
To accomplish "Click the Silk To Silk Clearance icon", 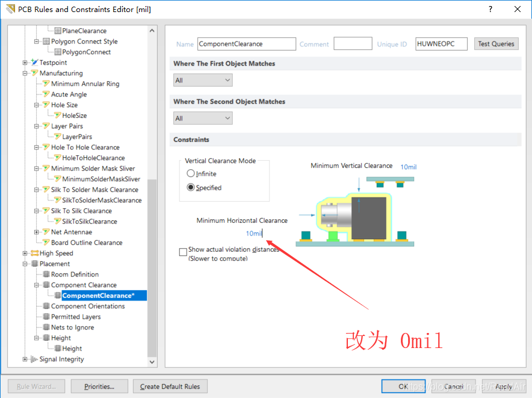I will click(46, 211).
